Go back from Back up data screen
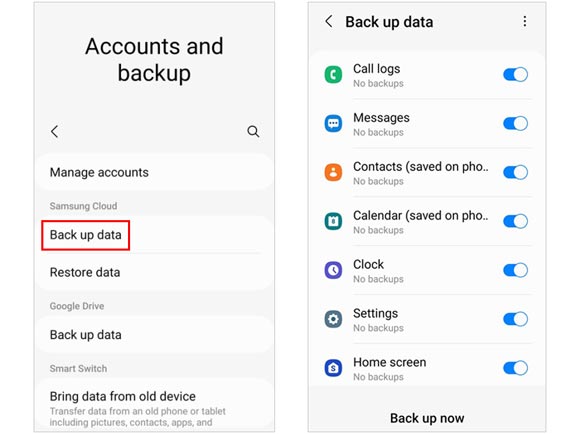Viewport: 580px width, 434px height. click(x=329, y=21)
